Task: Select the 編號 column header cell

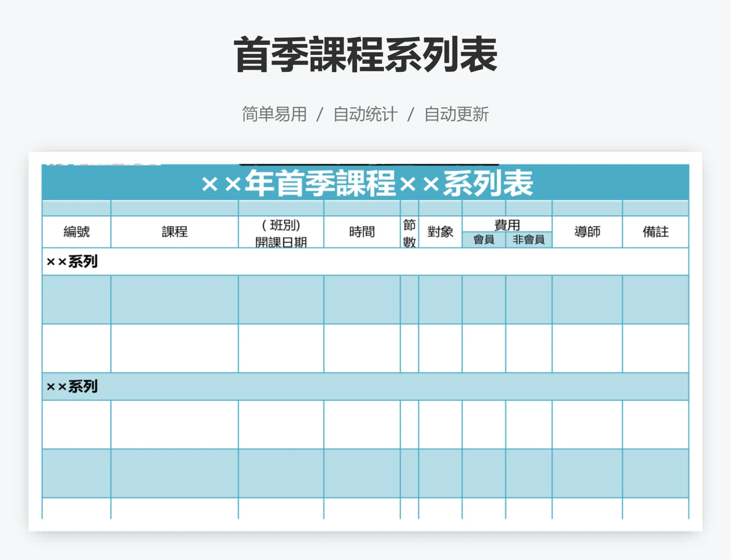Action: [76, 232]
